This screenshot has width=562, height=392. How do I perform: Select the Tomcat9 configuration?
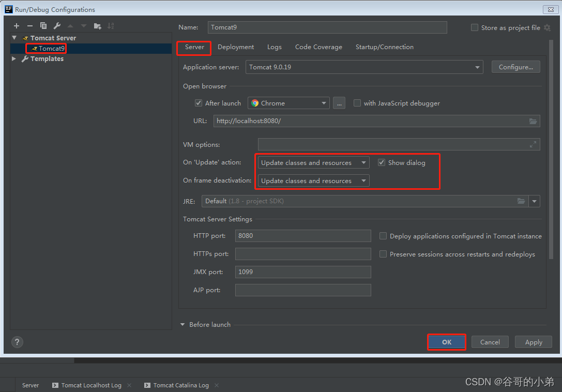click(x=52, y=49)
